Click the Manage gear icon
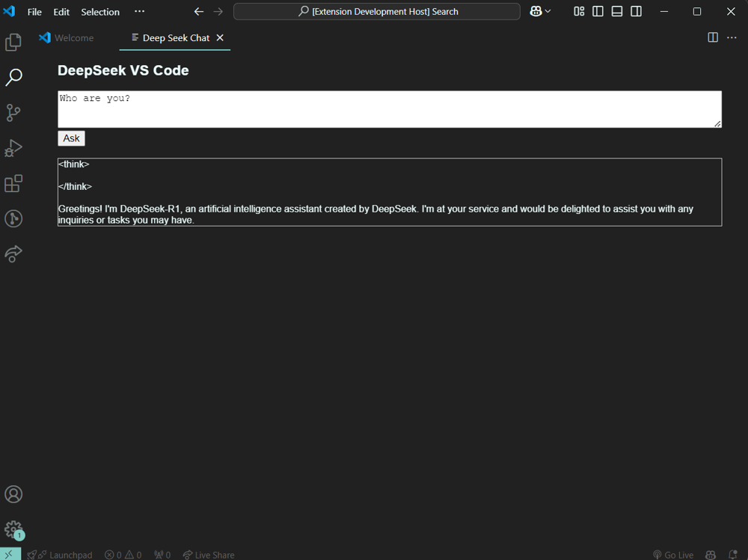The height and width of the screenshot is (560, 748). 13,529
